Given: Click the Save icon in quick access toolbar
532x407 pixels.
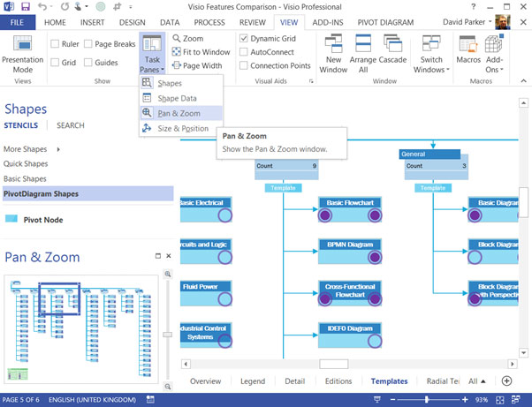Looking at the screenshot, I should point(25,6).
